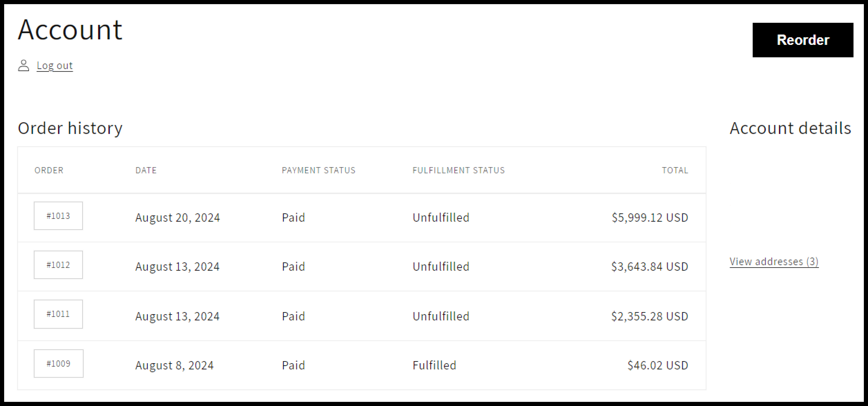Open the View addresses (3) link
The width and height of the screenshot is (868, 406).
pos(774,262)
